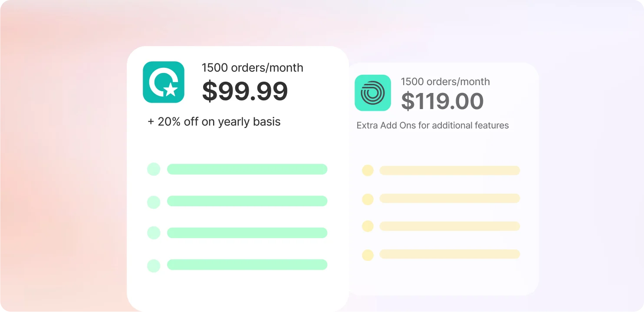Click the last yellow feature bar
The image size is (644, 312).
click(x=450, y=254)
